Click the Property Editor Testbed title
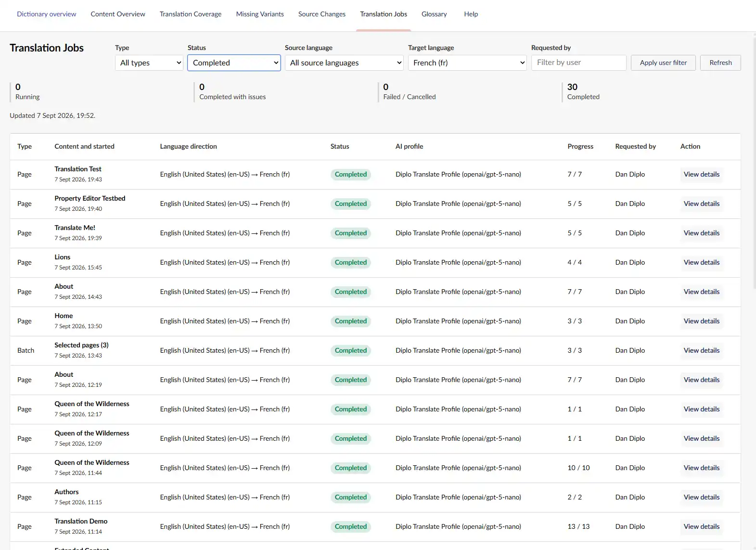The height and width of the screenshot is (550, 756). coord(90,198)
